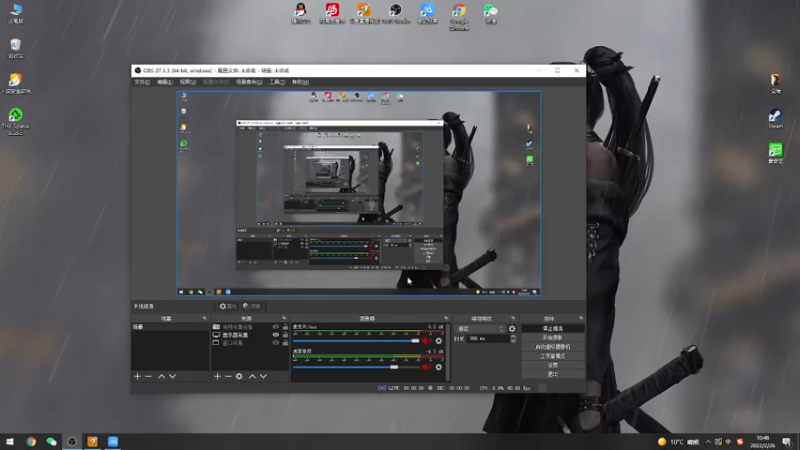Move the source up in Sources panel
The height and width of the screenshot is (450, 800).
pyautogui.click(x=252, y=377)
